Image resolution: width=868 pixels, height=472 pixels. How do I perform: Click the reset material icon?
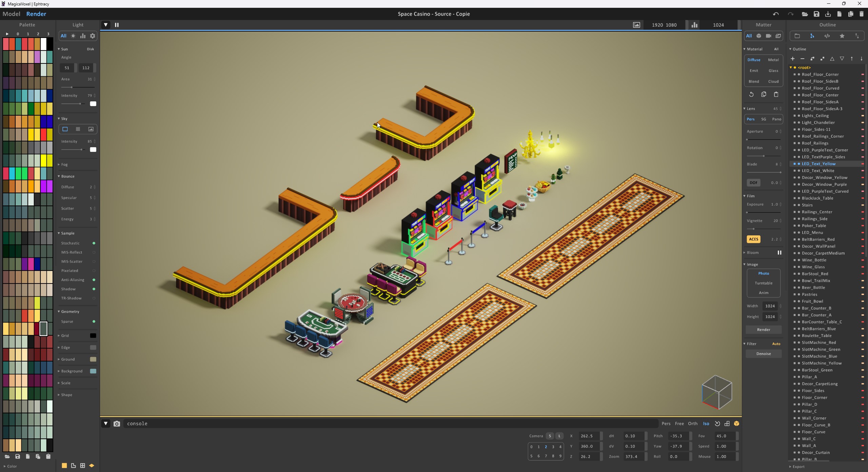point(751,94)
